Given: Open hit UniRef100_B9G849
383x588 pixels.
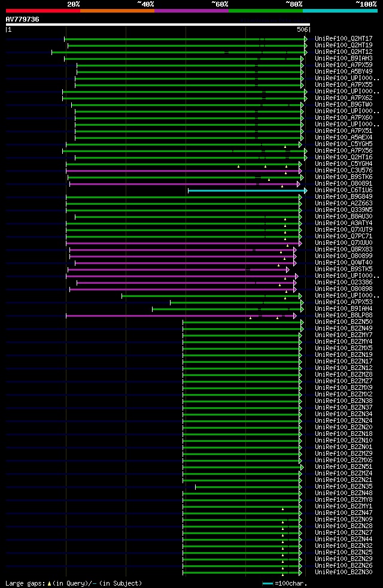Looking at the screenshot, I should tap(344, 197).
